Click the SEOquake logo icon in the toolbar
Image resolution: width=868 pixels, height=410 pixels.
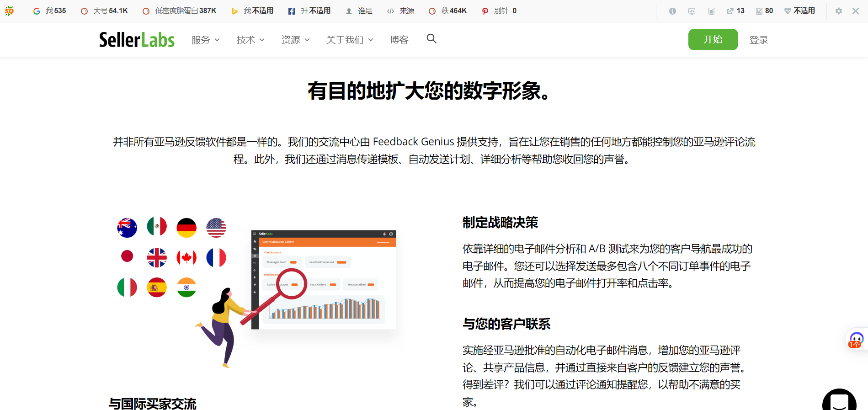[x=9, y=11]
